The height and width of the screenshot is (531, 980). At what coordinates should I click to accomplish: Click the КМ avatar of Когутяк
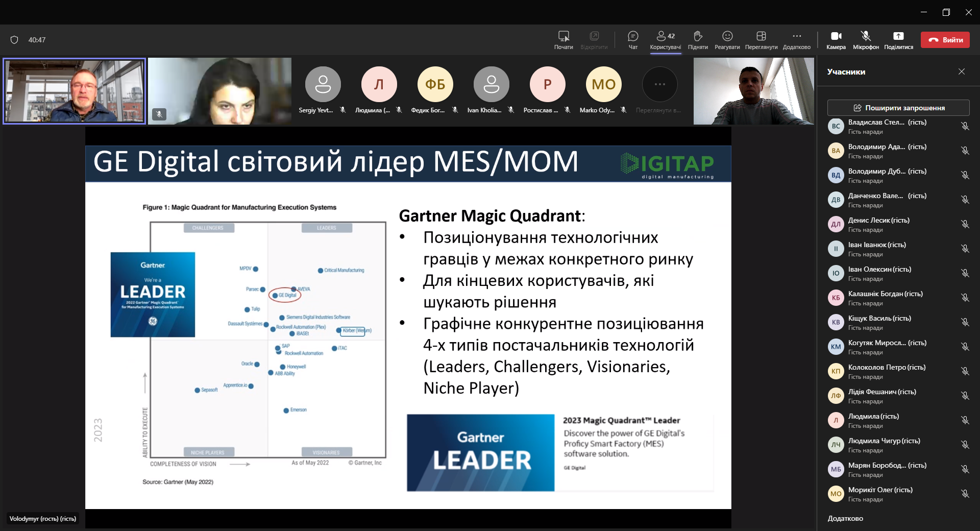point(836,347)
